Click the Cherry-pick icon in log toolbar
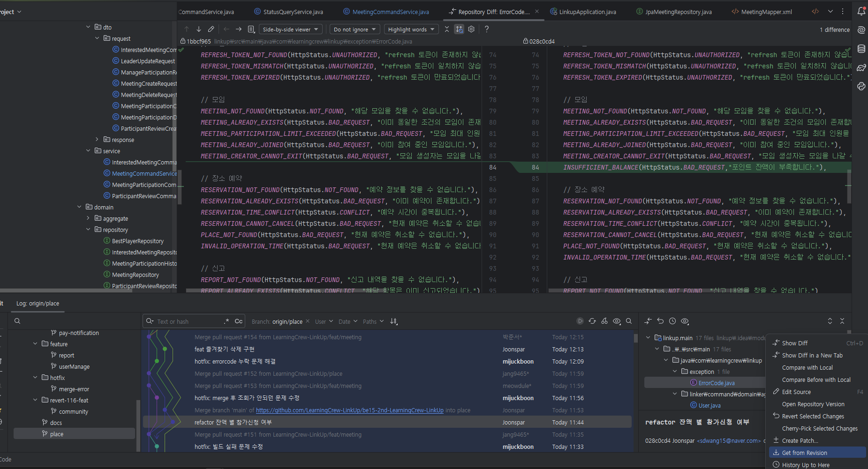This screenshot has height=469, width=868. coord(604,321)
